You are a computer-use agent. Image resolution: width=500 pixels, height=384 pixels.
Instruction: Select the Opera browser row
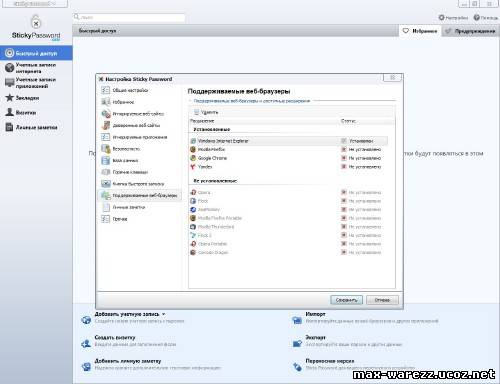pyautogui.click(x=289, y=192)
